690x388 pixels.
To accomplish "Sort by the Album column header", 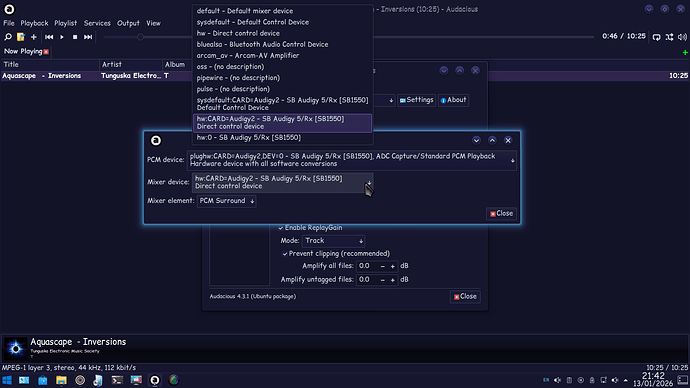I will click(177, 65).
